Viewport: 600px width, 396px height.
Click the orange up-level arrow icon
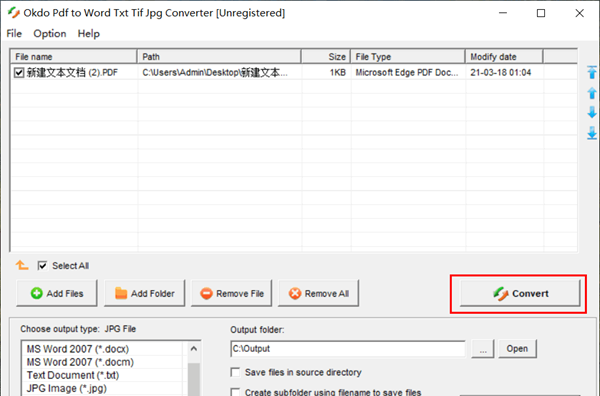point(22,265)
